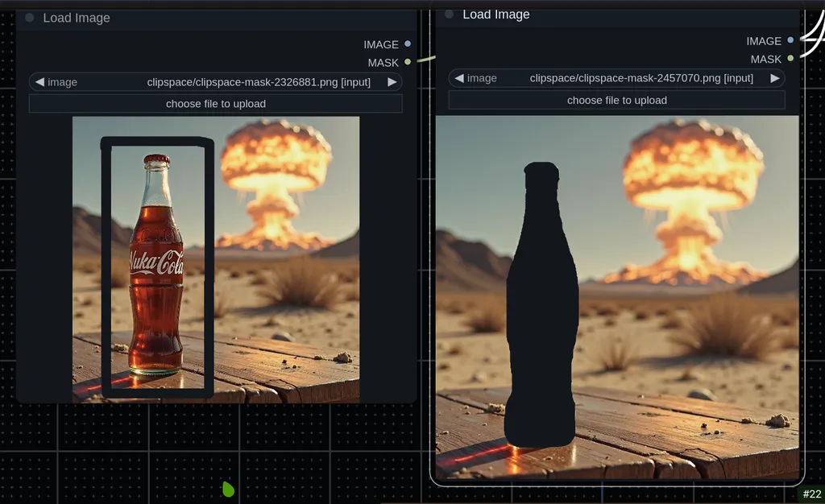Click choose file to upload on left node
The height and width of the screenshot is (504, 825).
[x=216, y=104]
